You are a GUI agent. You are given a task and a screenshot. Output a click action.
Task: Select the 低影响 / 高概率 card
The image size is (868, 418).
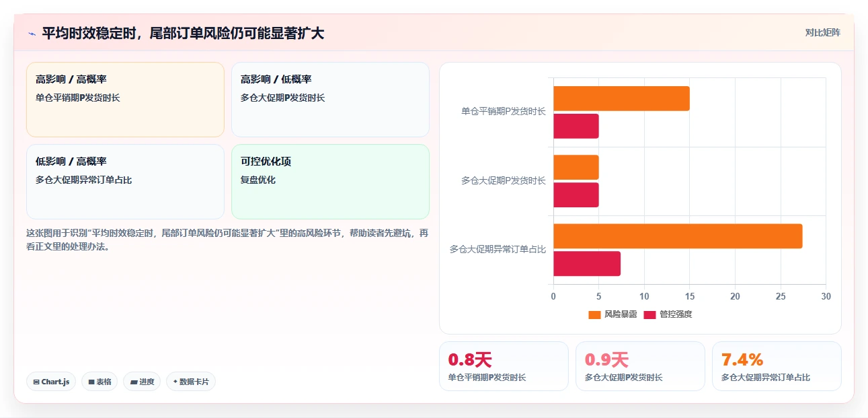[x=125, y=182]
